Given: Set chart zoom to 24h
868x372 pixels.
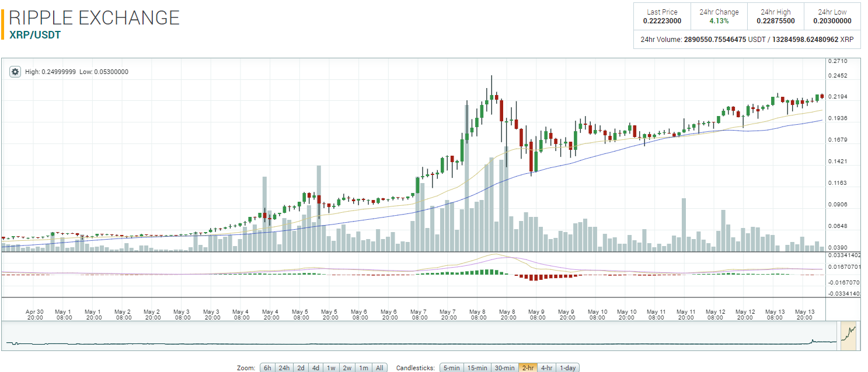Looking at the screenshot, I should (285, 367).
